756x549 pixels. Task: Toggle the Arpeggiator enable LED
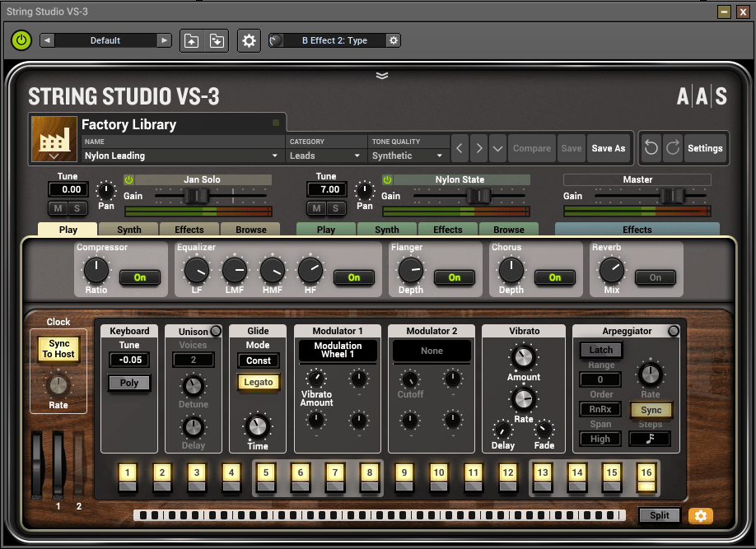pyautogui.click(x=674, y=331)
